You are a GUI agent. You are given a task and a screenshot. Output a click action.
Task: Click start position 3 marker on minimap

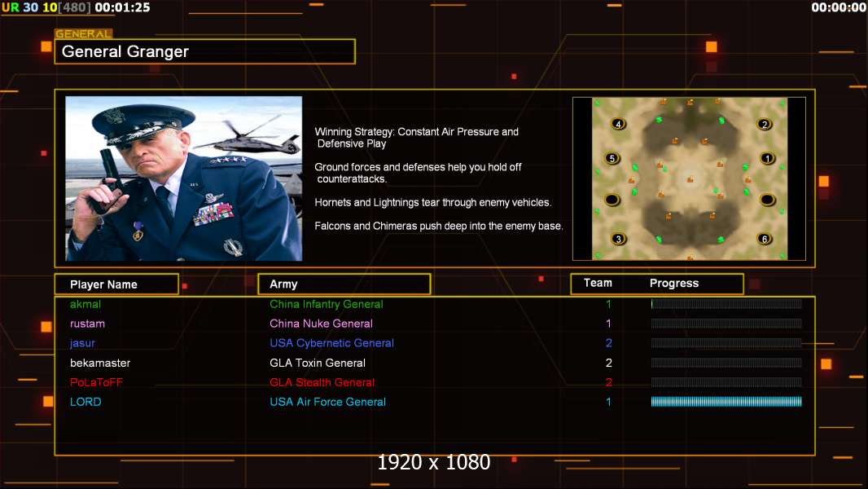pyautogui.click(x=619, y=239)
